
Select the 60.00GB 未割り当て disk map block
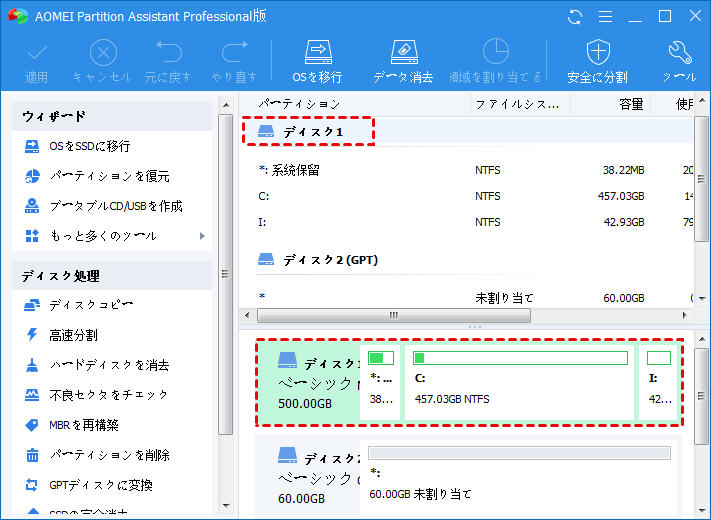[520, 478]
